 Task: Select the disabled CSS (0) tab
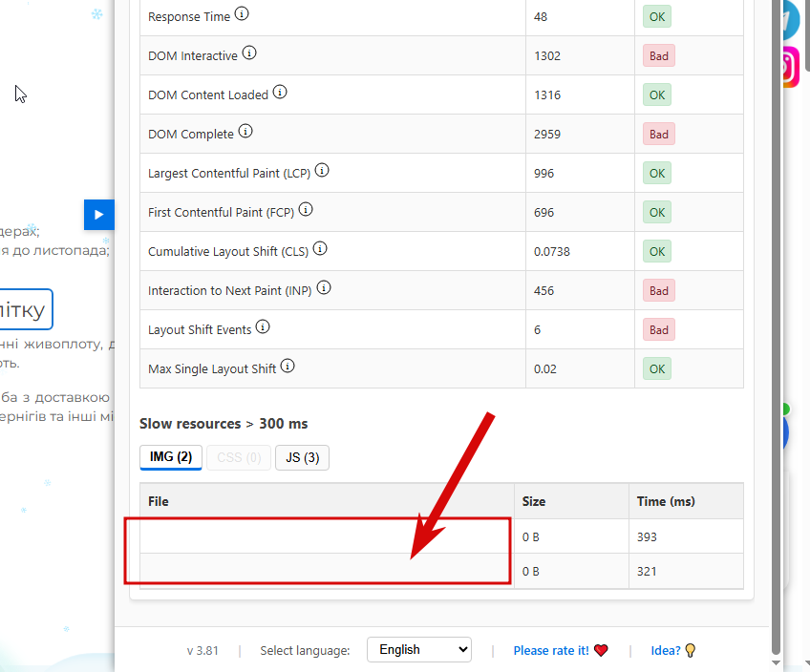click(239, 457)
